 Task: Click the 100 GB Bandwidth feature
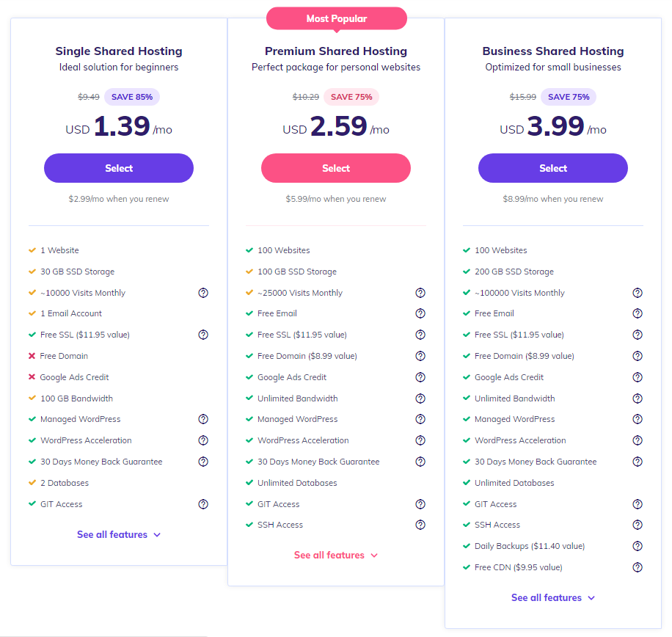point(70,398)
